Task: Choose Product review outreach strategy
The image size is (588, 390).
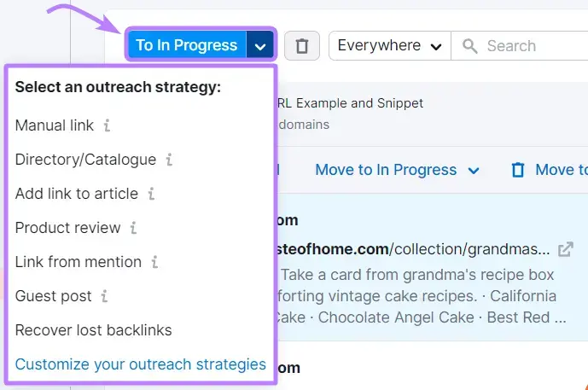Action: point(67,228)
